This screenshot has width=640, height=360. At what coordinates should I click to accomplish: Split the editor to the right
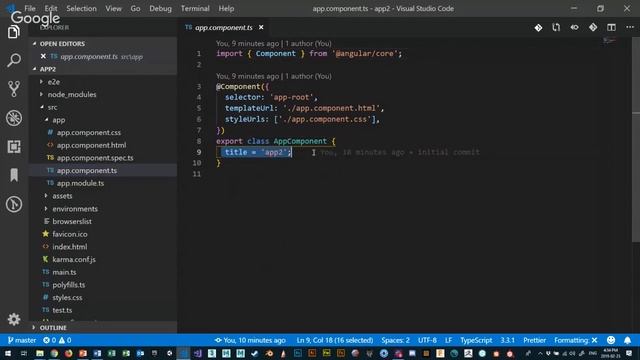coord(611,27)
